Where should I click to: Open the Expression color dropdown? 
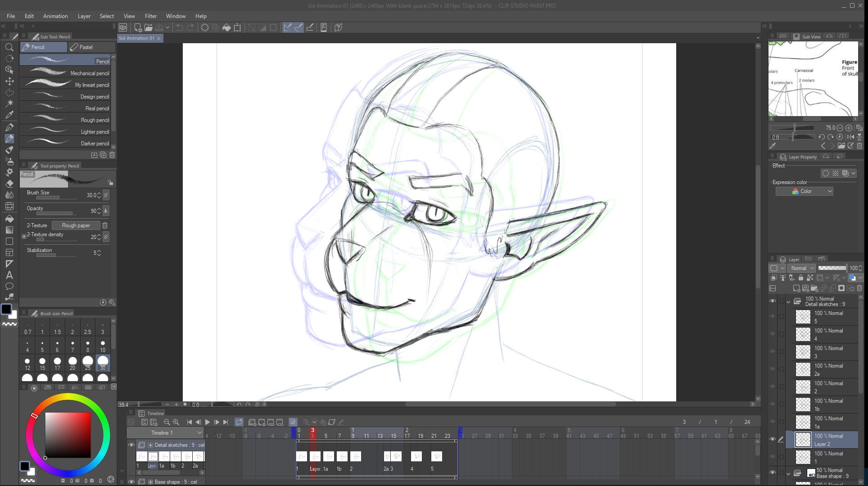point(805,192)
